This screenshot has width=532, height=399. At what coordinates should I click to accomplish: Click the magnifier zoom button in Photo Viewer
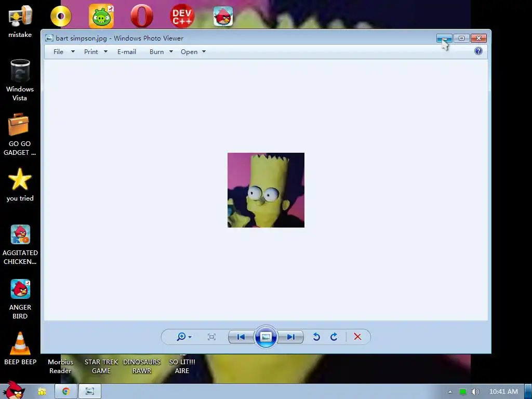tap(181, 337)
